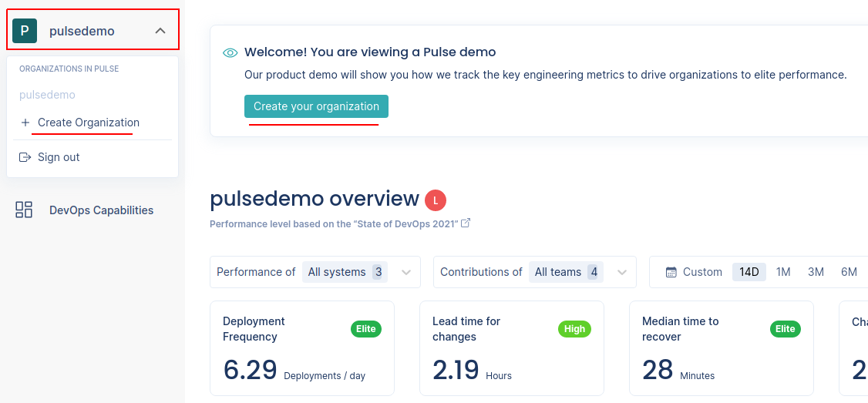
Task: Collapse the pulsedemo organization menu chevron
Action: 160,31
